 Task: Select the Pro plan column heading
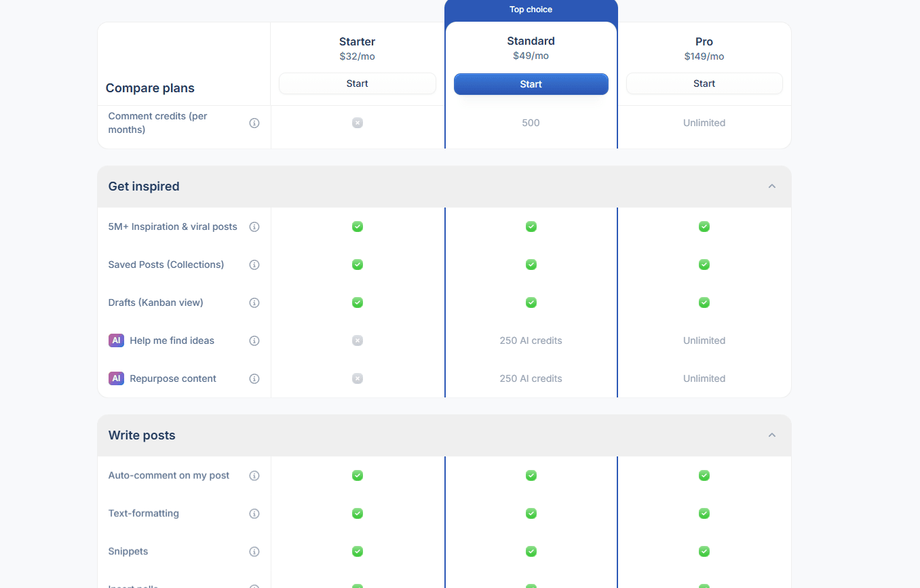coord(704,41)
